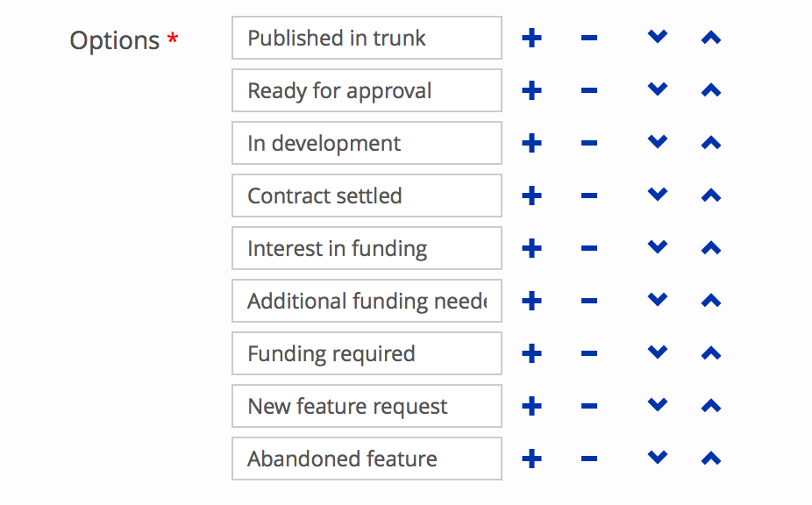Image resolution: width=812 pixels, height=505 pixels.
Task: Add an option after Published in trunk
Action: pos(531,38)
